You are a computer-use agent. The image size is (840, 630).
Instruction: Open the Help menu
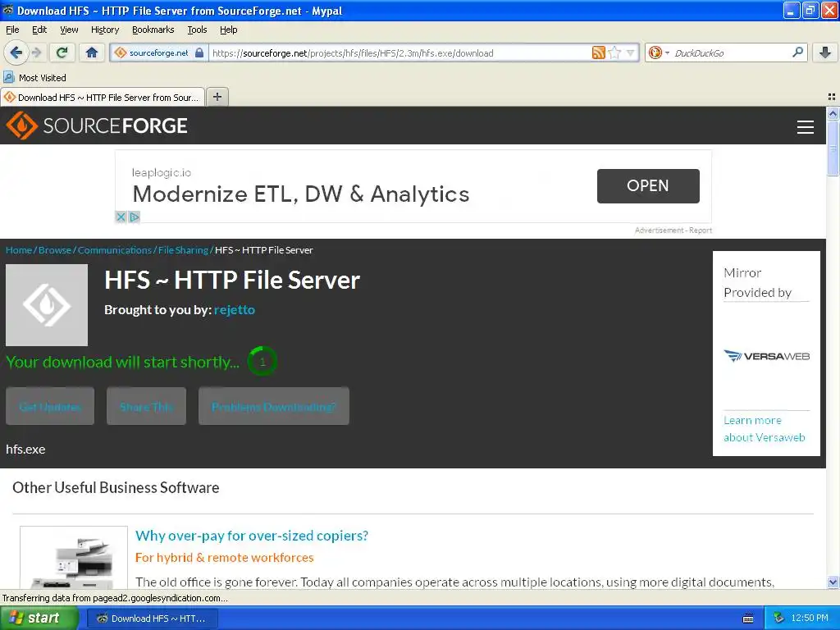pos(228,30)
